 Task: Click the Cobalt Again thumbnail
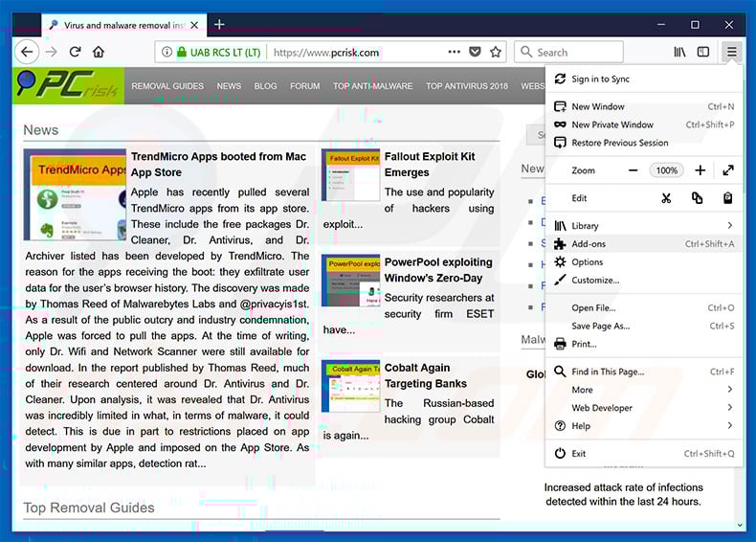[350, 386]
